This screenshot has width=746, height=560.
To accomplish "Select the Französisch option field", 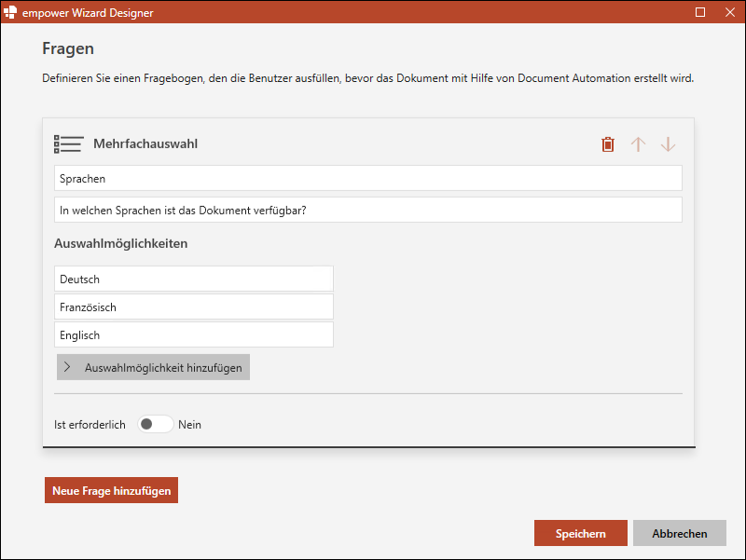I will coord(194,307).
